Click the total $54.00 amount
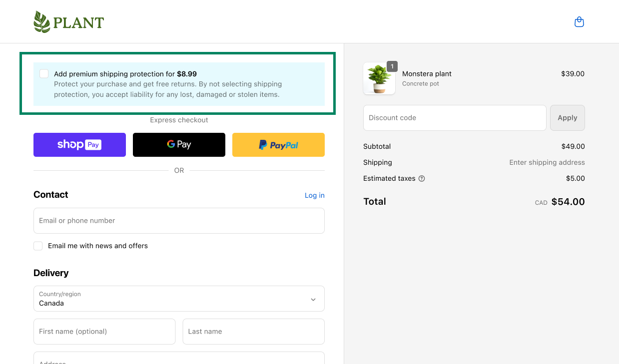This screenshot has width=619, height=364. 568,202
